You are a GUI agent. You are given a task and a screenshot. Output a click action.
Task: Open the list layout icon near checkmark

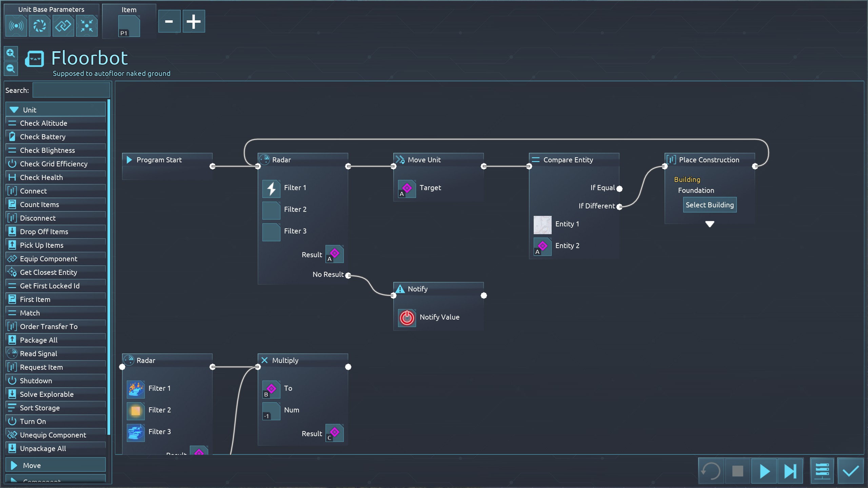point(822,471)
